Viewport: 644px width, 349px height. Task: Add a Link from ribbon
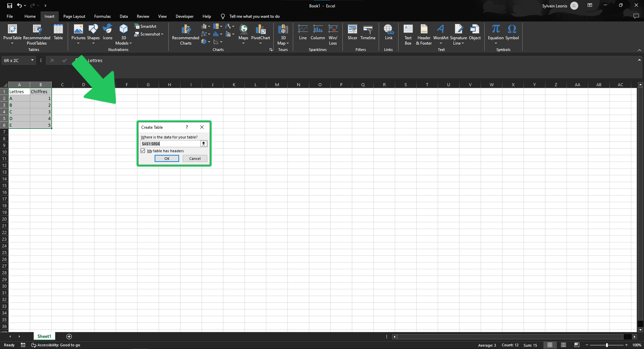(388, 32)
